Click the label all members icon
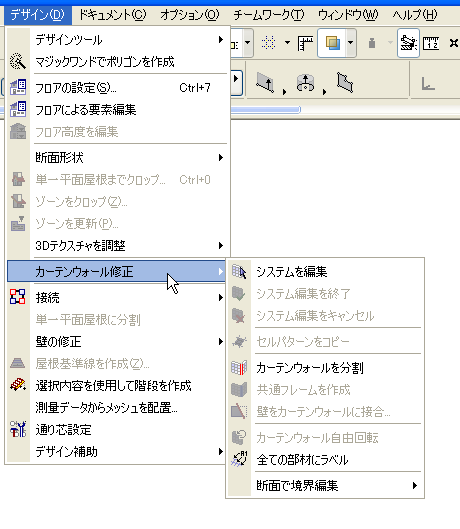 pyautogui.click(x=239, y=459)
